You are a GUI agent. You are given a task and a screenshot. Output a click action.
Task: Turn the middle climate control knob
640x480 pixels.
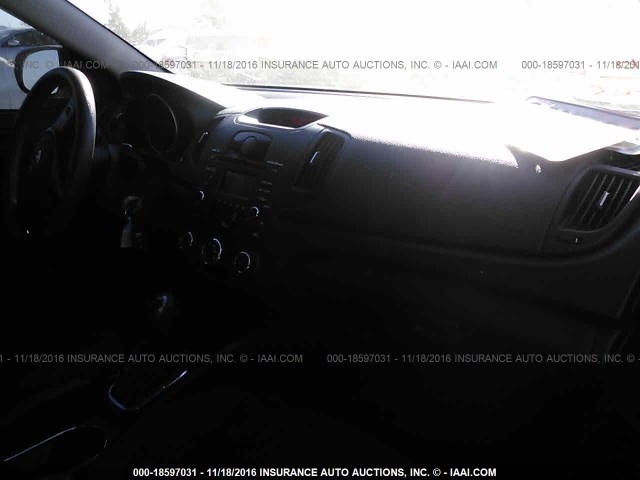(x=213, y=250)
